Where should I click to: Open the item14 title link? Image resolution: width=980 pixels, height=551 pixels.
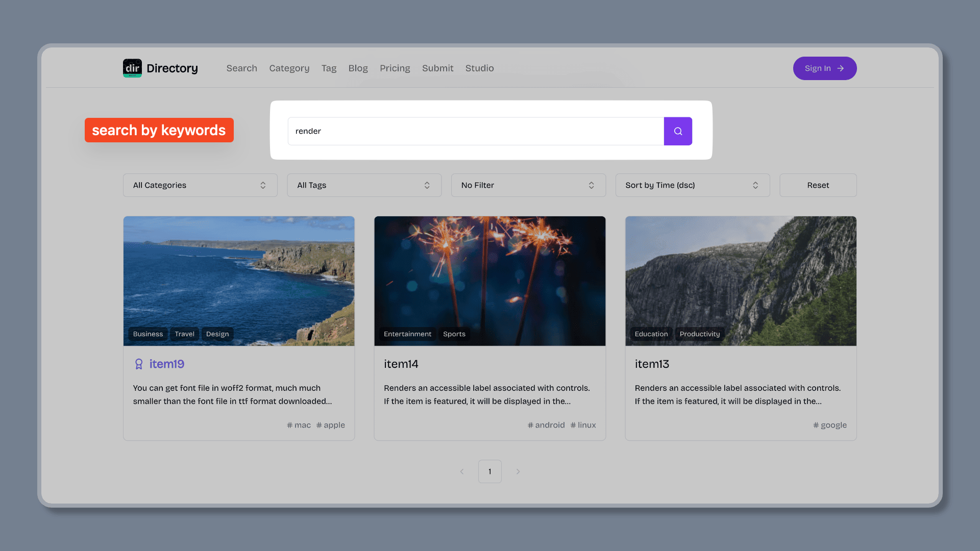click(x=401, y=364)
